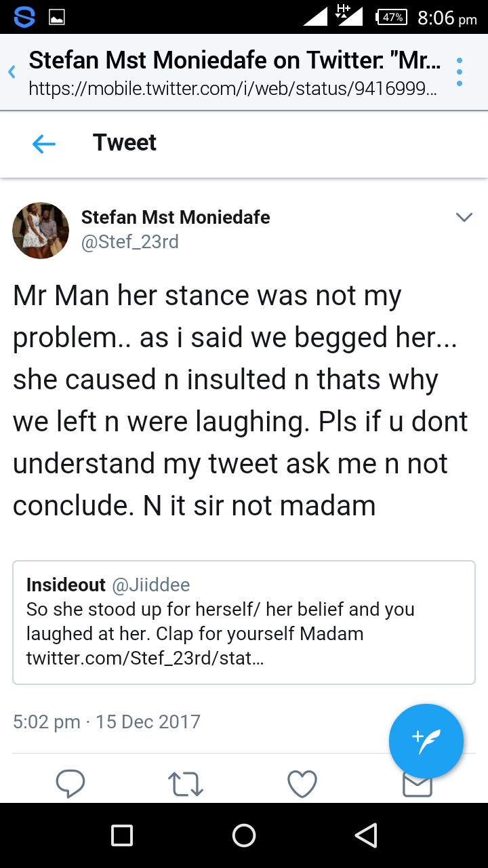
Task: Open the quoted tweet by Insideout
Action: [x=244, y=622]
